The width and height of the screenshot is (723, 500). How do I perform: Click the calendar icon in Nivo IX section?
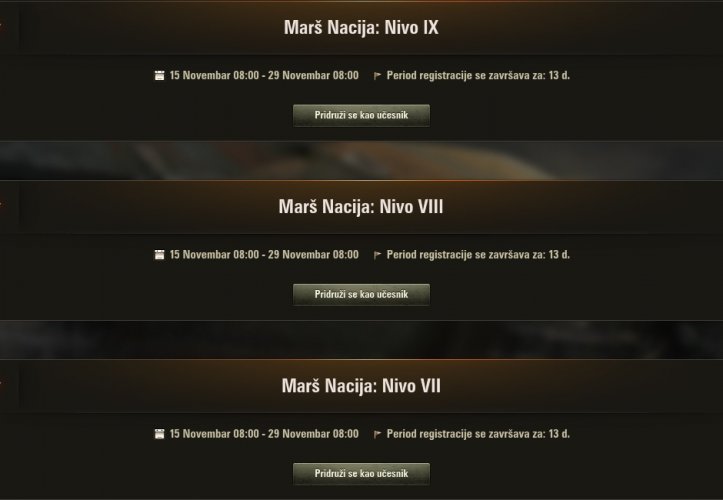pyautogui.click(x=159, y=76)
